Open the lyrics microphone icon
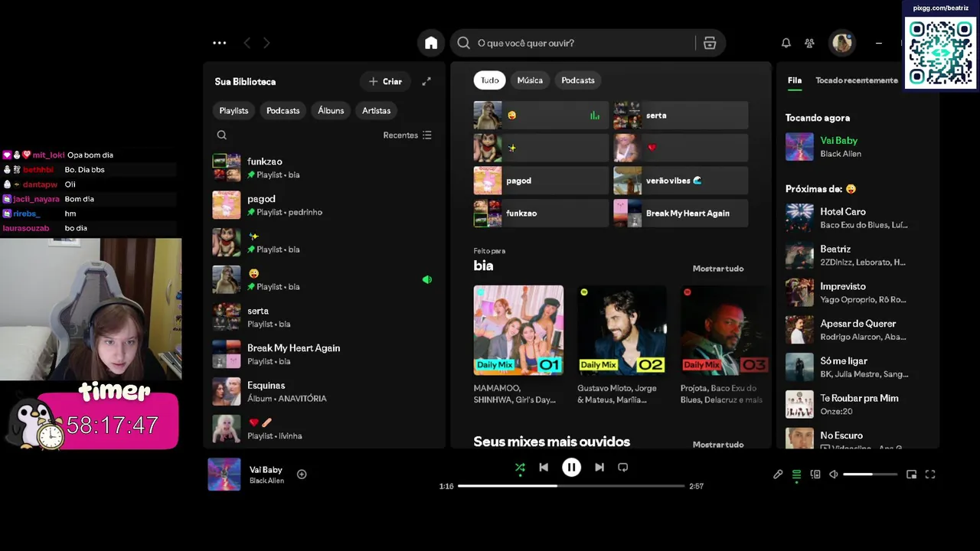 click(x=778, y=474)
